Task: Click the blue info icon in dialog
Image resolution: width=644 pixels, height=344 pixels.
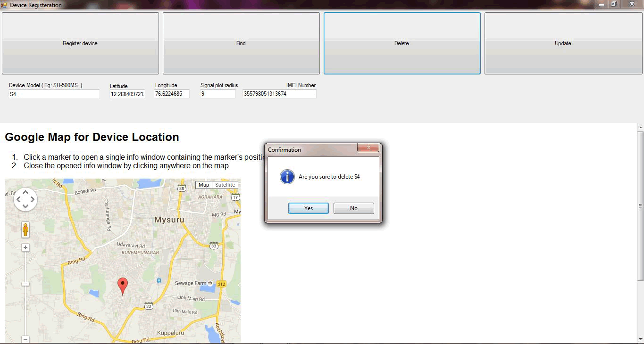Action: point(287,177)
